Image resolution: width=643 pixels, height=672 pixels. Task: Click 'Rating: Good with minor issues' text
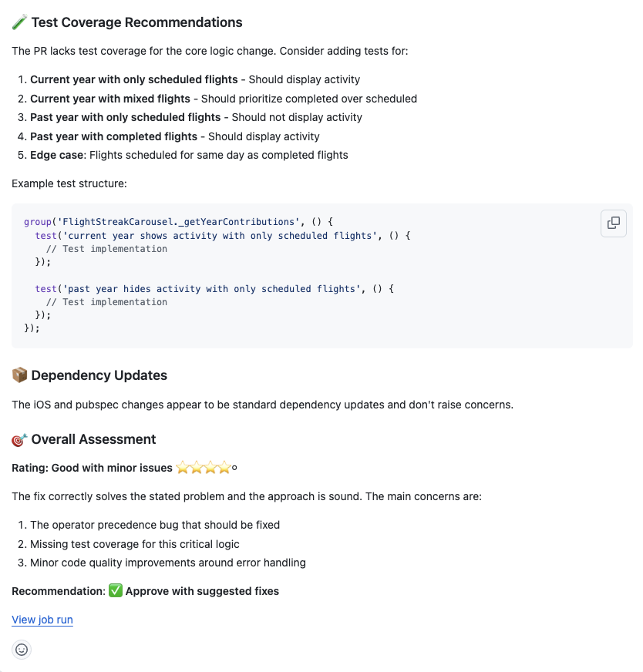pyautogui.click(x=92, y=468)
